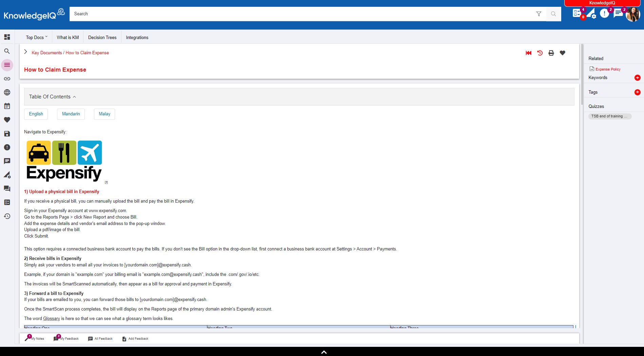This screenshot has height=356, width=644.
Task: Expand the breadcrumb arrow before Key Documents
Action: 25,52
